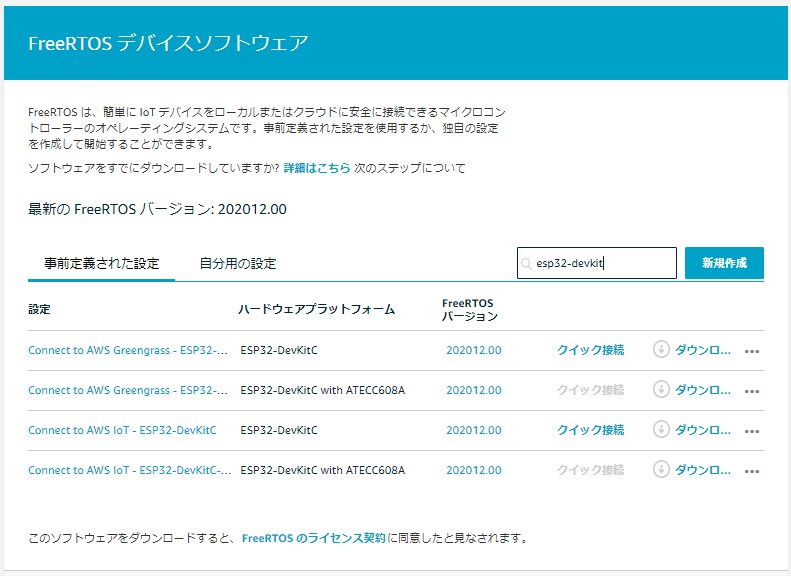The image size is (791, 576).
Task: Open more options for AWS IoT ATECC608A row
Action: 752,471
